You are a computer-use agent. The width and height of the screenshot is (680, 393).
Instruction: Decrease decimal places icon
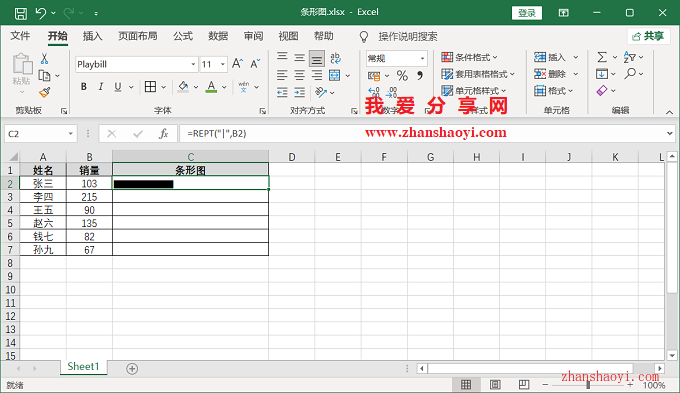[x=391, y=92]
